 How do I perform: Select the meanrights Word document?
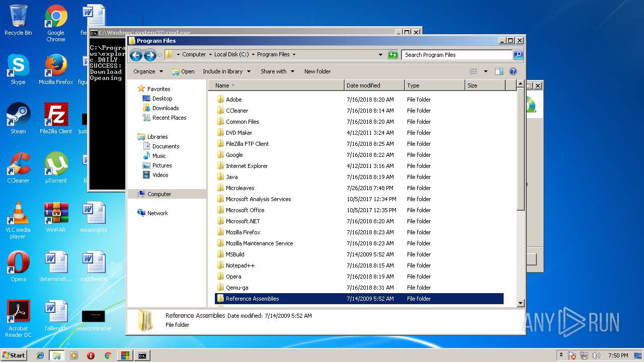pos(94,217)
